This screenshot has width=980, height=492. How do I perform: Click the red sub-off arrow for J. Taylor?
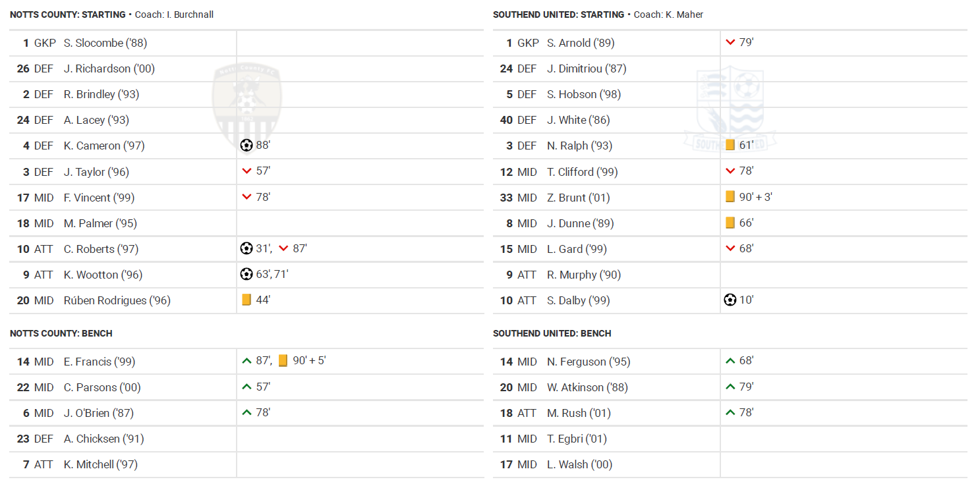246,171
